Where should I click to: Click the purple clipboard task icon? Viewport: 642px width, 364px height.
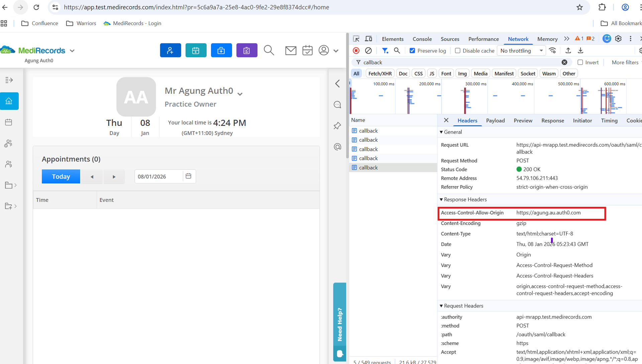[247, 50]
